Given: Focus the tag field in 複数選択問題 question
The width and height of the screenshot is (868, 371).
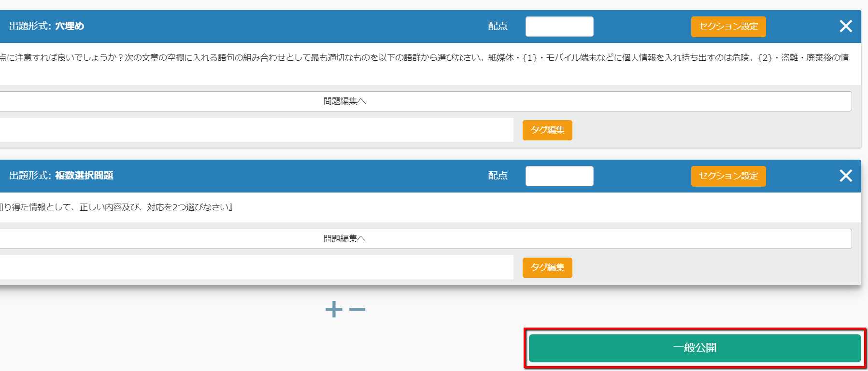Looking at the screenshot, I should pos(256,267).
